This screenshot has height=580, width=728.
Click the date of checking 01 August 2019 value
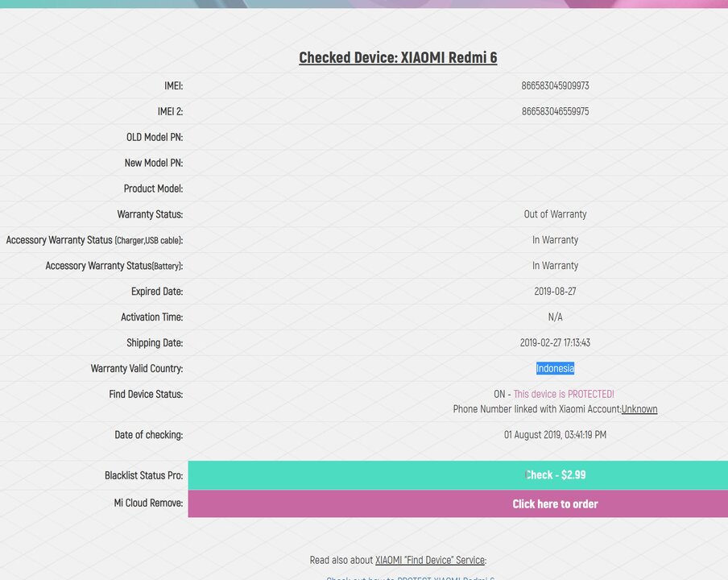click(555, 435)
